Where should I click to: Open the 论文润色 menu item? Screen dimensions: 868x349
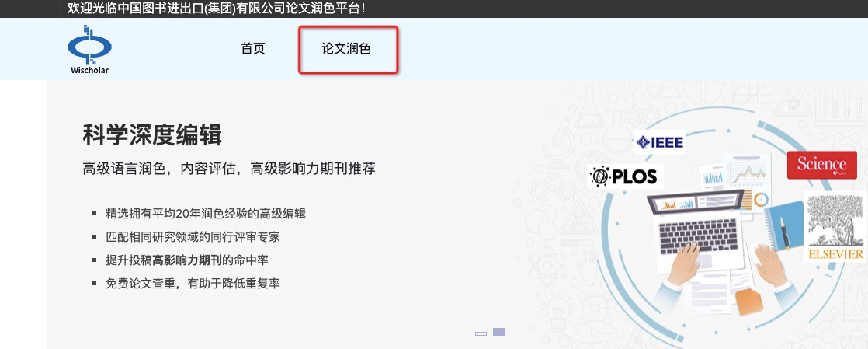pos(347,49)
